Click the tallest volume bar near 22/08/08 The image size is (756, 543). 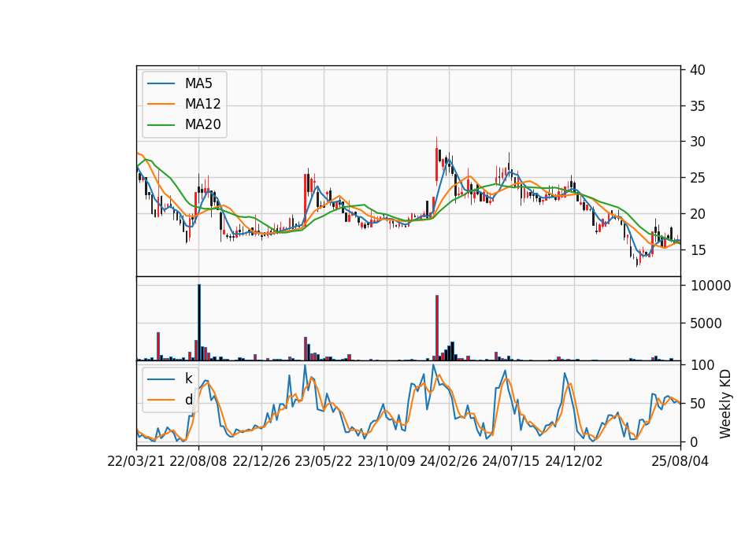point(199,323)
